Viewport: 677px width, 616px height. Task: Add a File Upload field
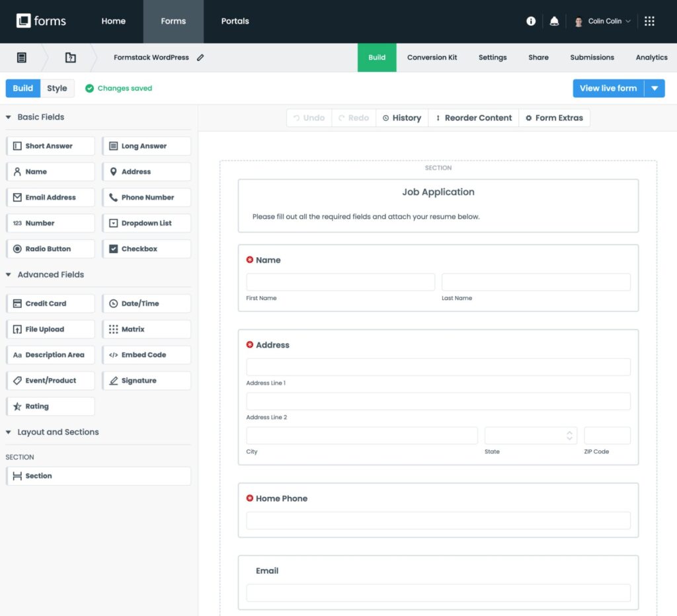click(x=50, y=328)
